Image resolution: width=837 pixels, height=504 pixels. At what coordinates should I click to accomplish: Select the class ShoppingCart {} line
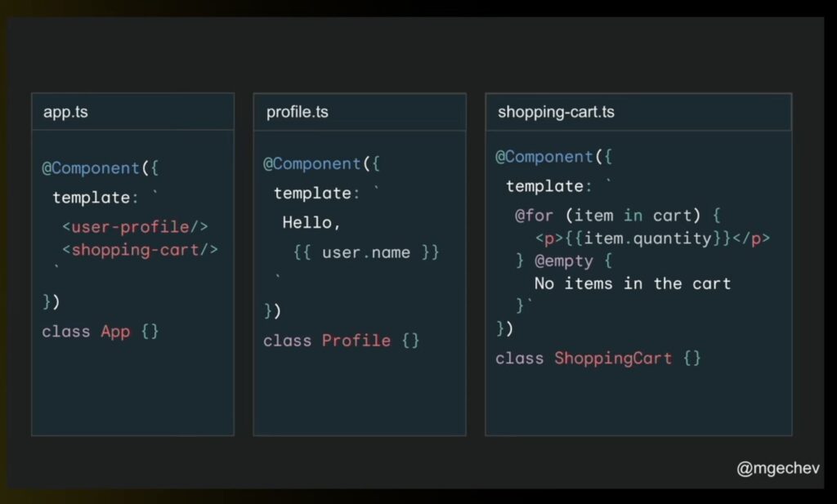point(598,358)
